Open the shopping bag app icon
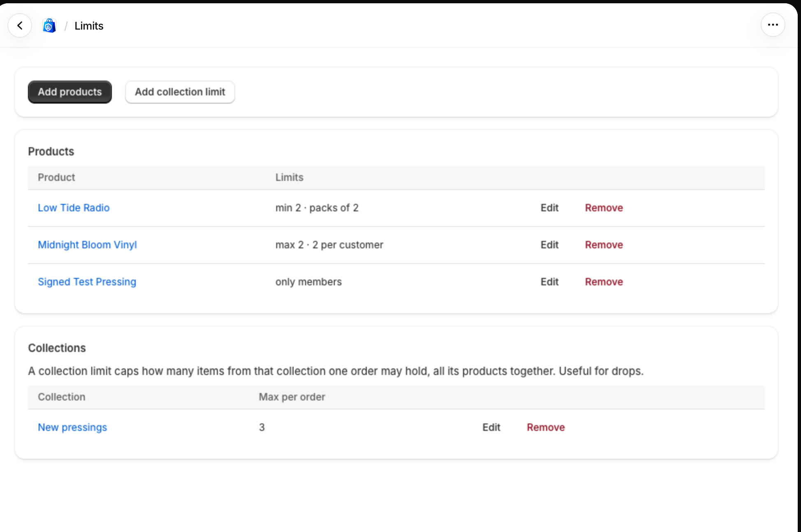Image resolution: width=801 pixels, height=532 pixels. [x=49, y=25]
